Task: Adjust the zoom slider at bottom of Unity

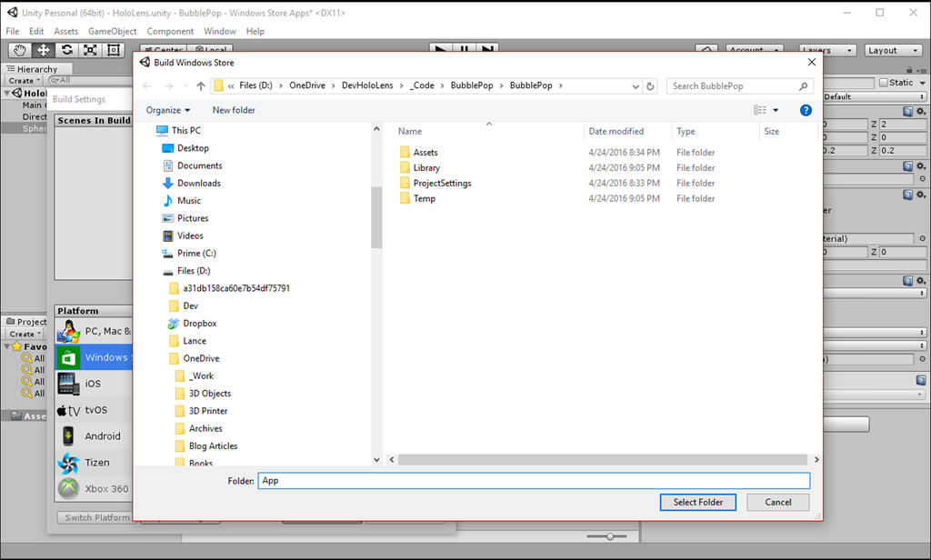Action: pos(610,537)
